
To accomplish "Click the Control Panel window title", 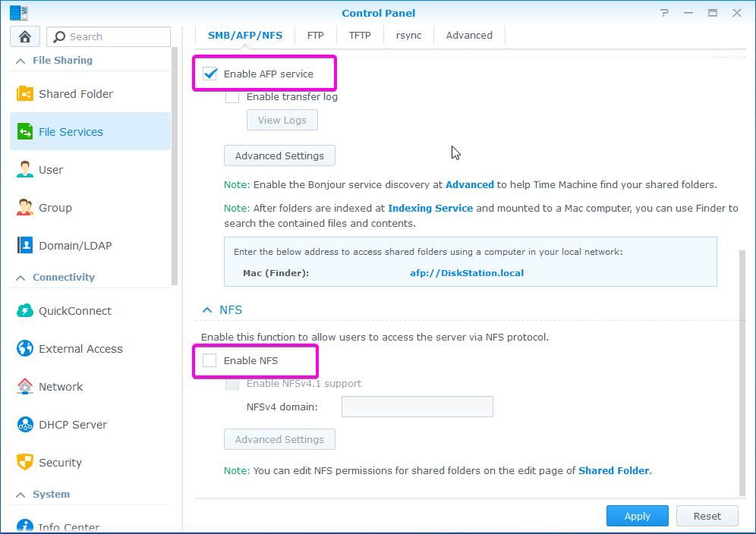I will (379, 13).
